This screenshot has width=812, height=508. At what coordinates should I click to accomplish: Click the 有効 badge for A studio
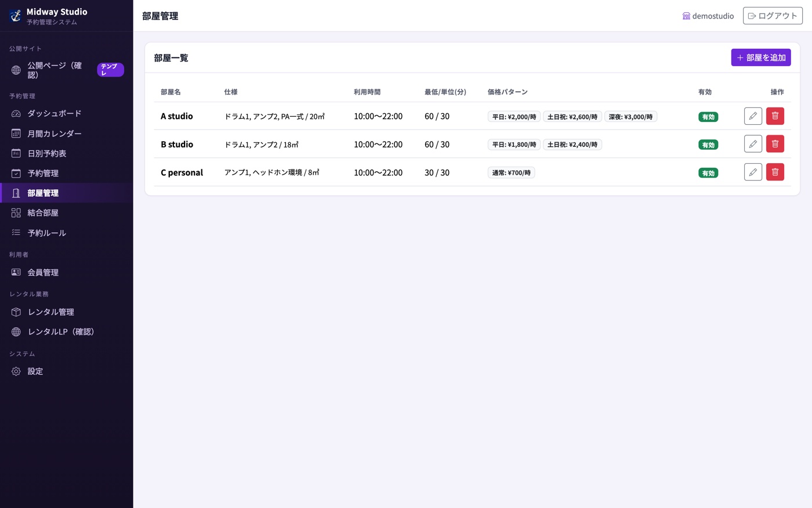(x=708, y=117)
